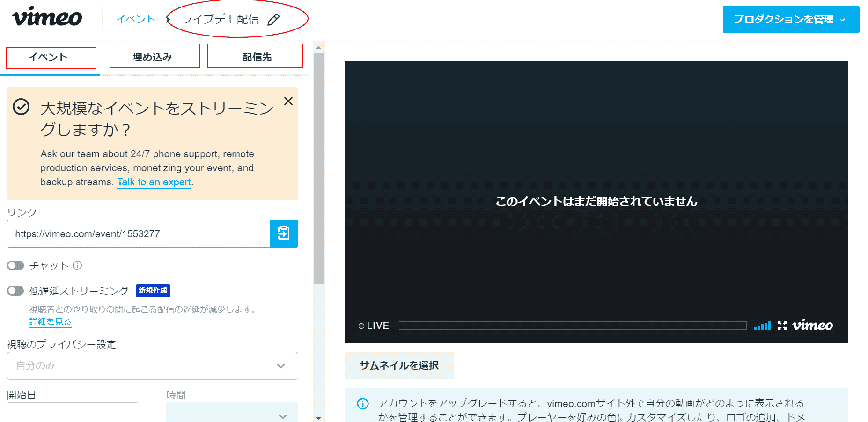Screen dimensions: 868x422
Task: Turn on 低遅延ストリーミング toggle
Action: click(15, 291)
